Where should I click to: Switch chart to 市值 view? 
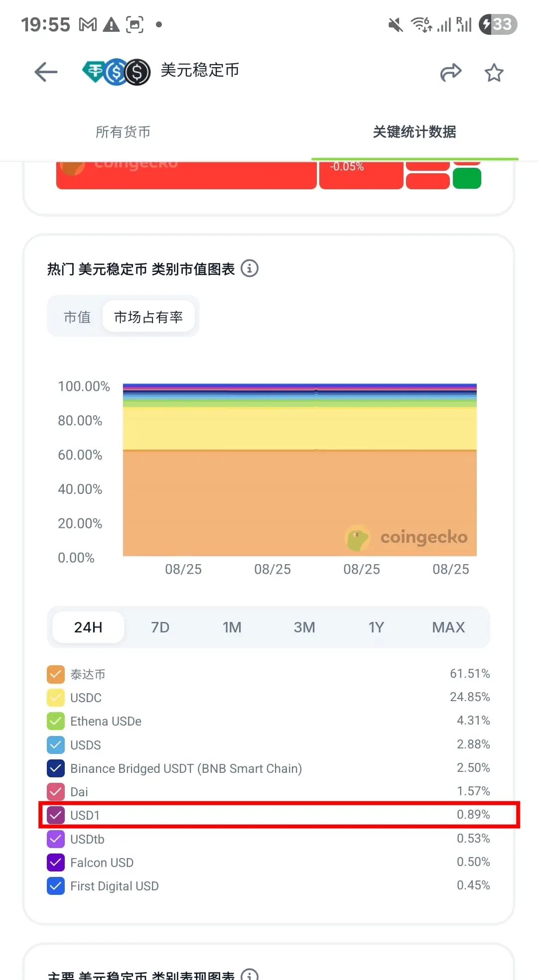click(x=77, y=317)
